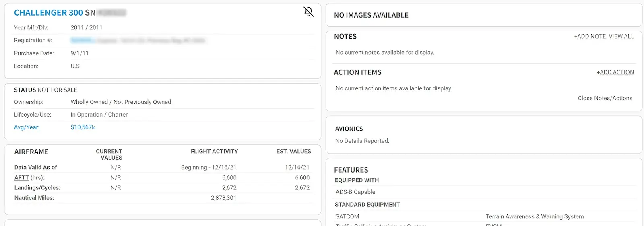
Task: Click the NO IMAGES AVAILABLE panel
Action: (x=371, y=15)
